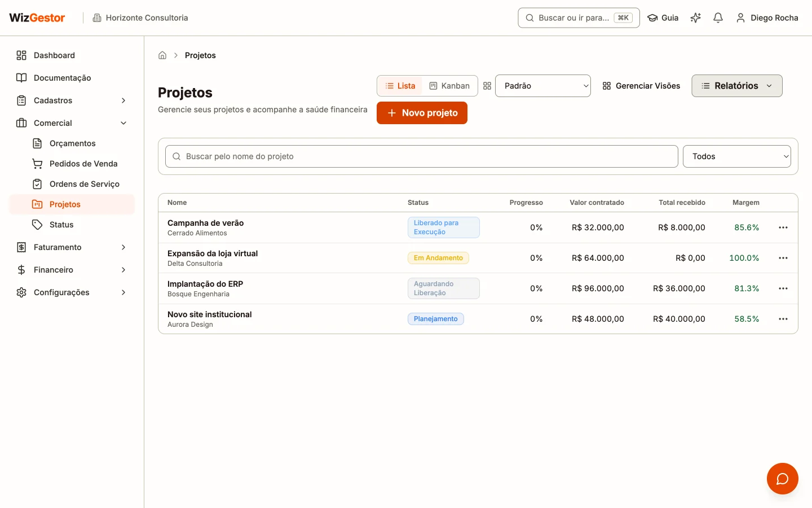Click the Faturamento receipt icon
Screen dimensions: 812x508
point(21,247)
